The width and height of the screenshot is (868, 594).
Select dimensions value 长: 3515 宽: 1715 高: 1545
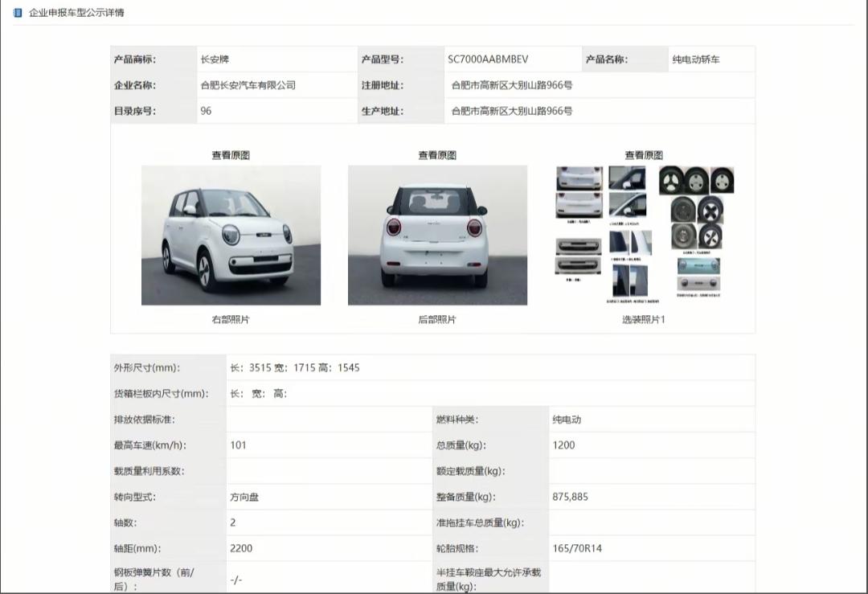pos(295,367)
